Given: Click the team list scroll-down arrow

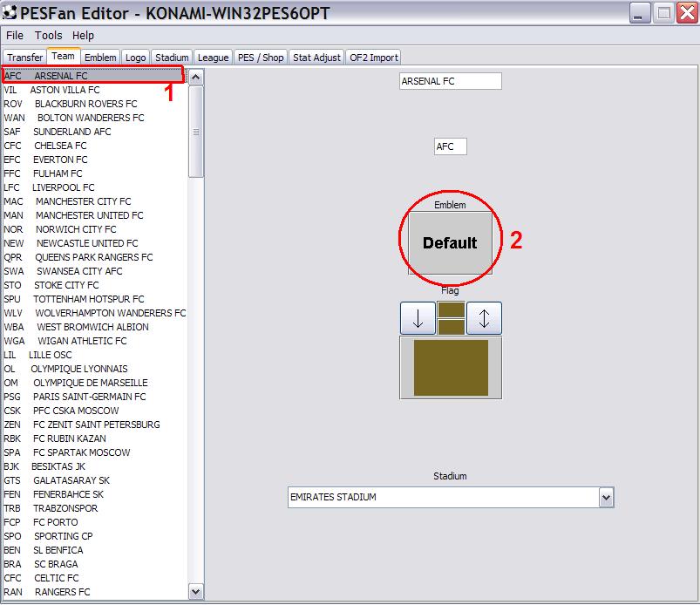Looking at the screenshot, I should [195, 592].
